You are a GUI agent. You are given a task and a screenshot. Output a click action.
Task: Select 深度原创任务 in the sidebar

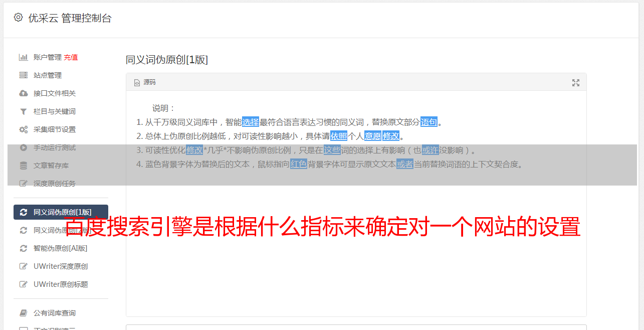[x=61, y=184]
